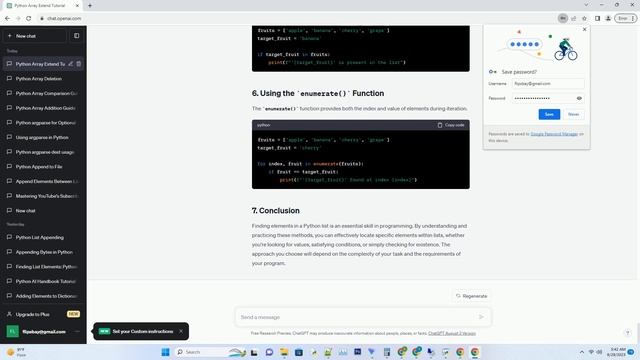Open the chat app icon in taskbar

(269, 352)
